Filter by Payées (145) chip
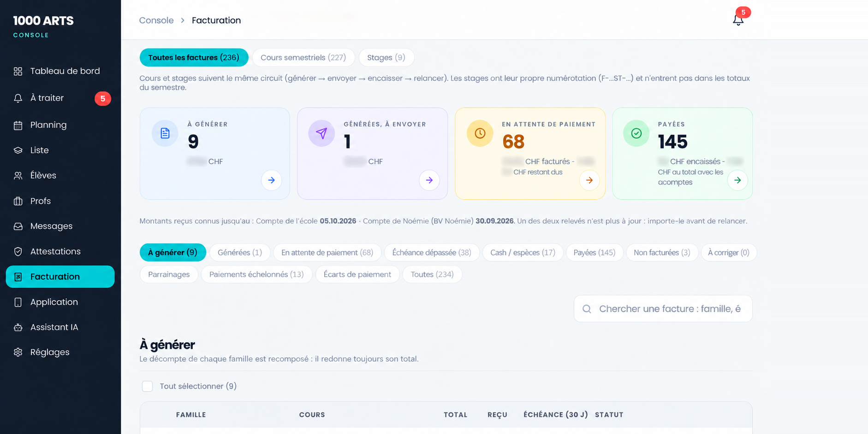This screenshot has height=434, width=868. coord(595,252)
